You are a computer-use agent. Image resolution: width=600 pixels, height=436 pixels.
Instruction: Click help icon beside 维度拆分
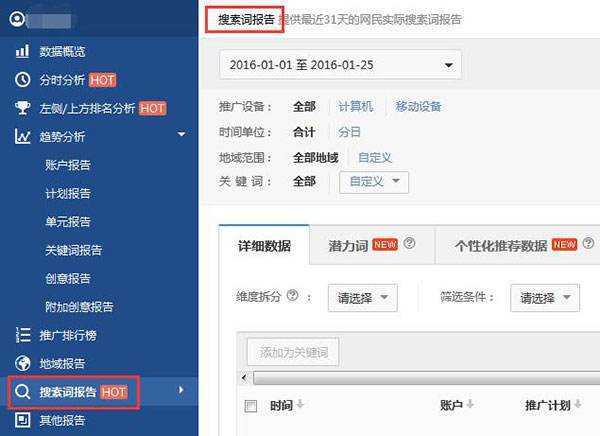click(292, 296)
